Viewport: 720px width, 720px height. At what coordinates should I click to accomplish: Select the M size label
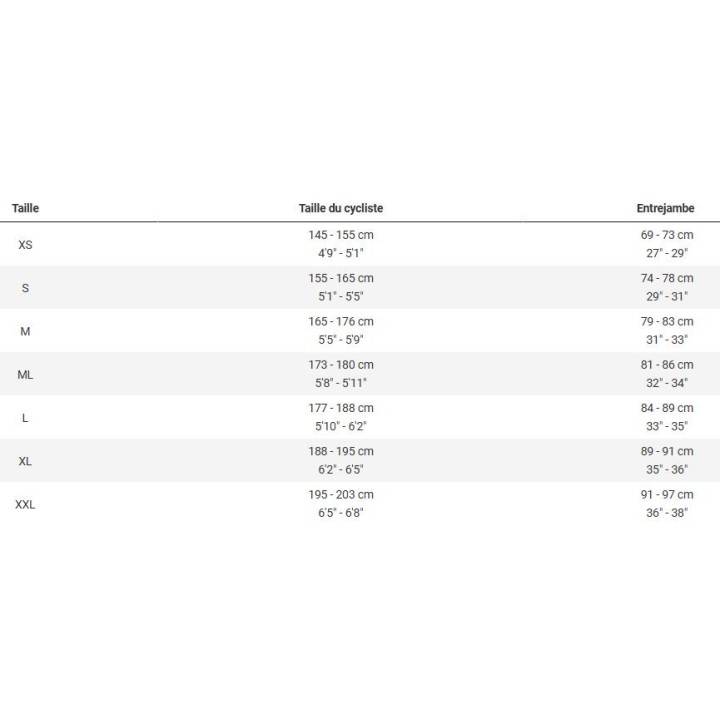(25, 331)
